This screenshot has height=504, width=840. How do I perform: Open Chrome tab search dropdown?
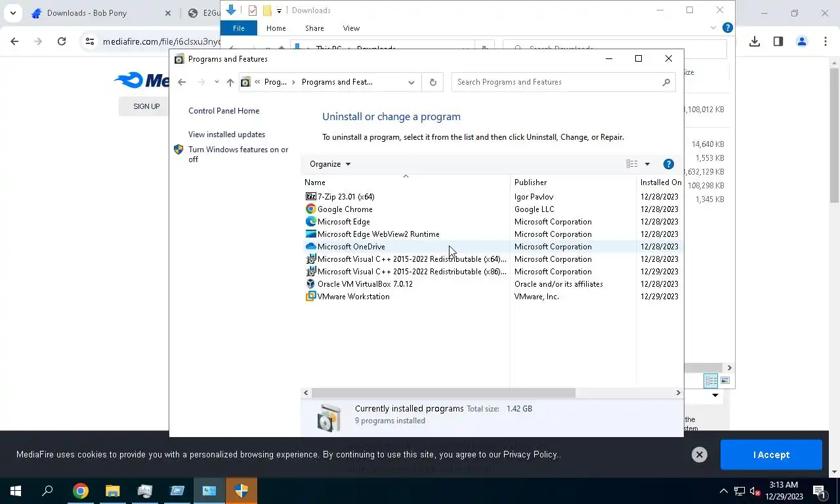(13, 13)
